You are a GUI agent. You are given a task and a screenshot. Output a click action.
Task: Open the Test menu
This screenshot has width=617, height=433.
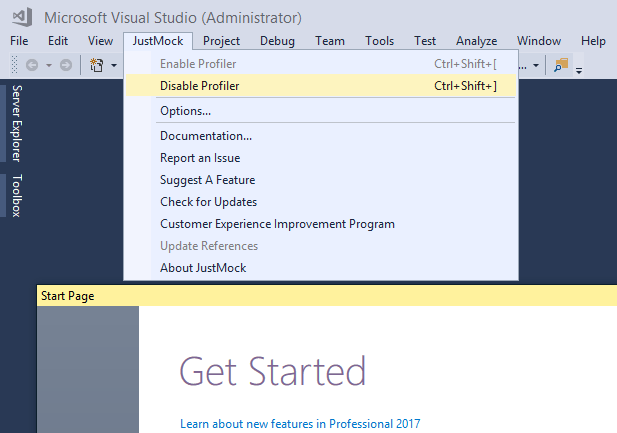425,41
